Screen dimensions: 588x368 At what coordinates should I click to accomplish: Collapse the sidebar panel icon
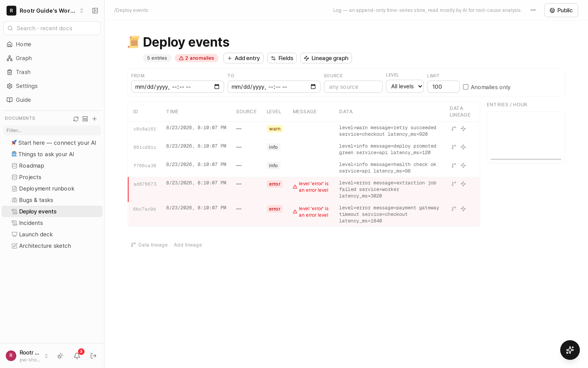pos(95,10)
